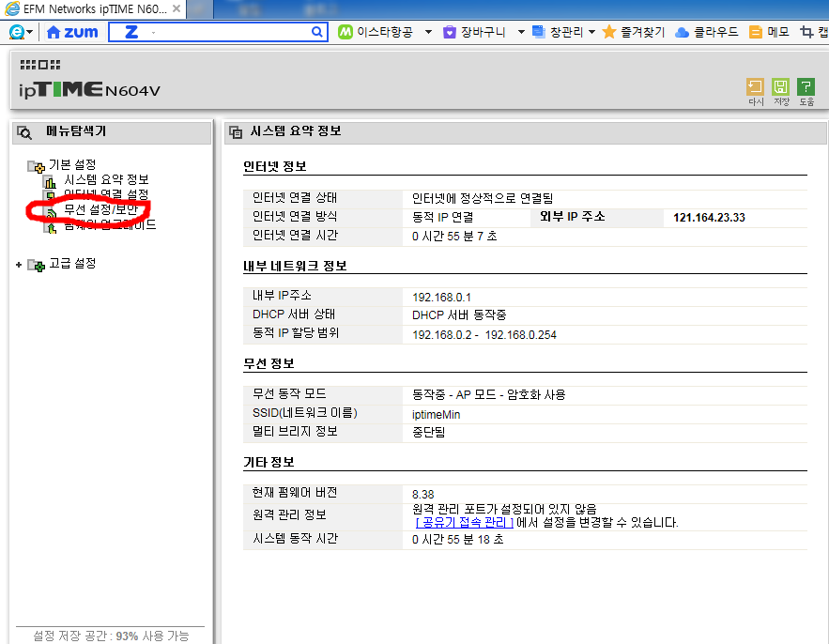This screenshot has width=829, height=644.
Task: Click the 시스템 요약 정보 header icon
Action: click(236, 132)
